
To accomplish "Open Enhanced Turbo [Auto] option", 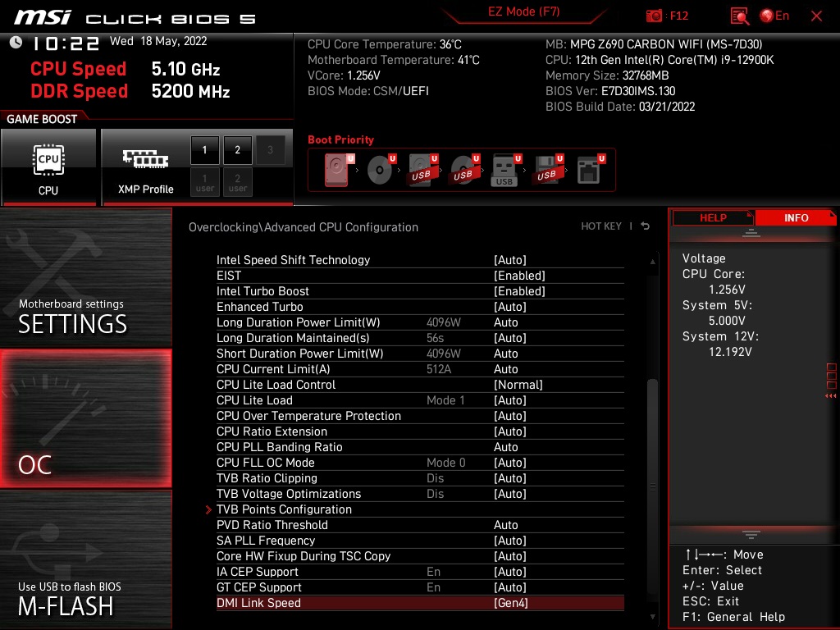I will click(x=420, y=307).
